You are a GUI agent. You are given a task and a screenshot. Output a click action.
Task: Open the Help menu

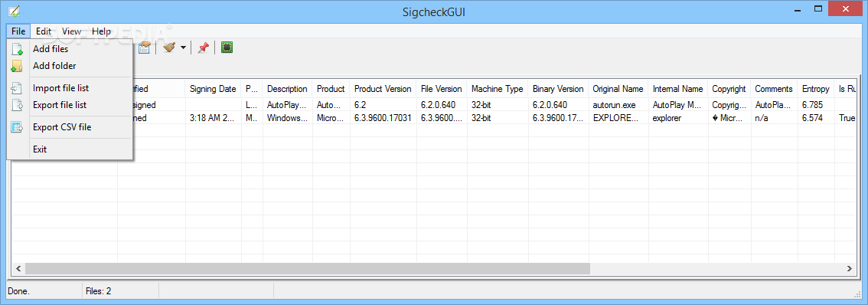pyautogui.click(x=101, y=31)
